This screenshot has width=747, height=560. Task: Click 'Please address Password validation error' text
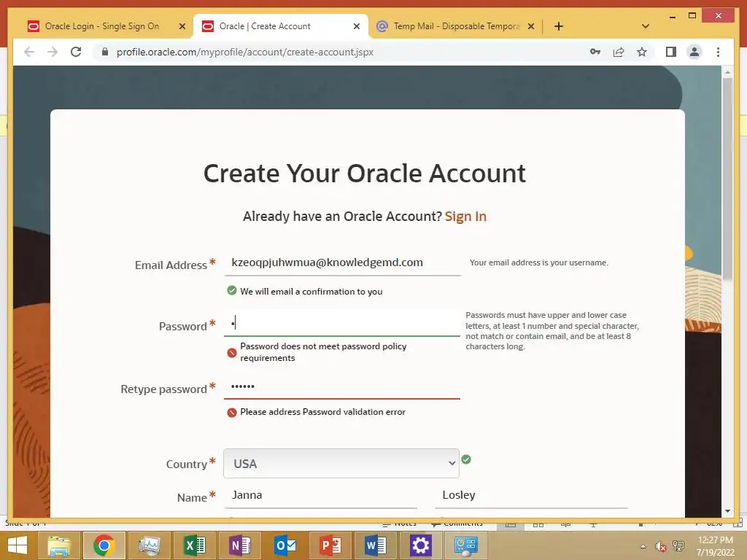point(322,412)
